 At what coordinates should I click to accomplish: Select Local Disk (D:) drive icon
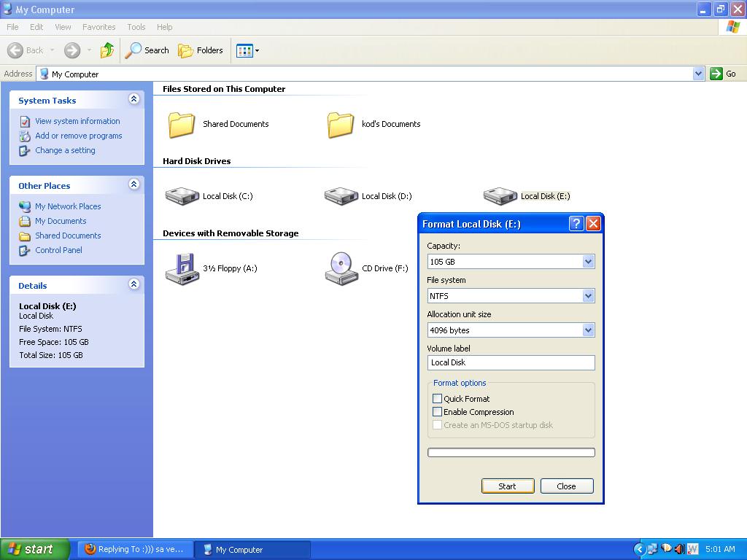pyautogui.click(x=341, y=195)
